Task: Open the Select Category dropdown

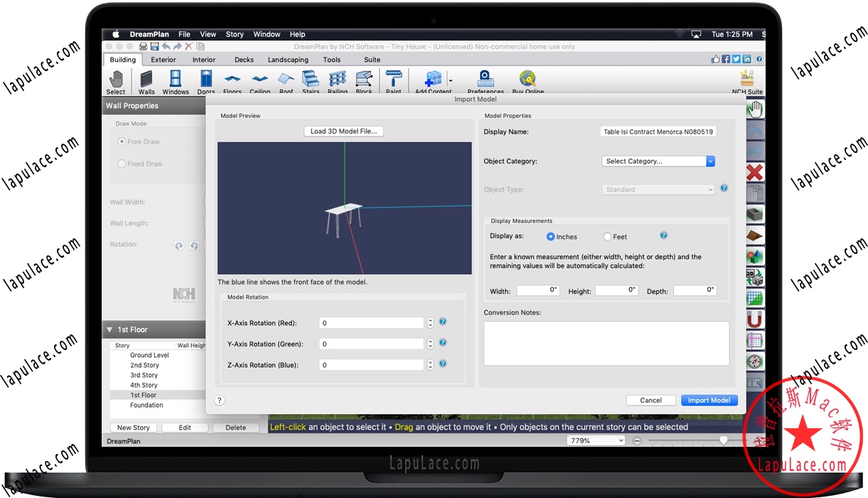Action: (658, 161)
